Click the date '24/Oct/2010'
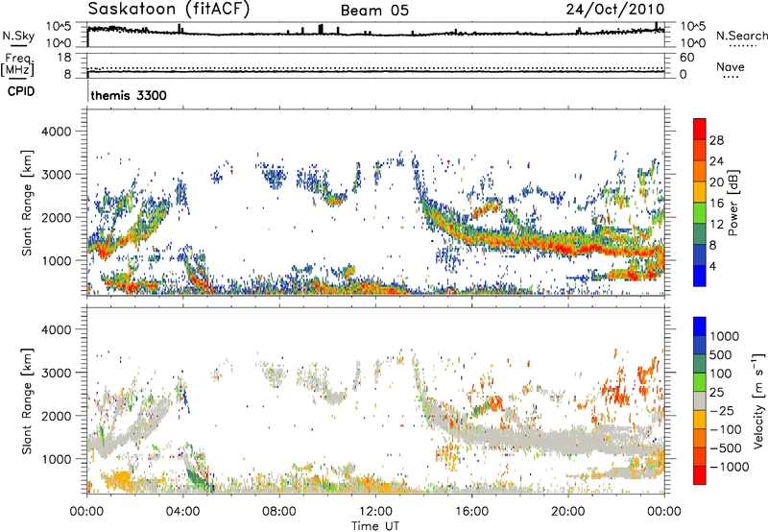 click(x=615, y=10)
